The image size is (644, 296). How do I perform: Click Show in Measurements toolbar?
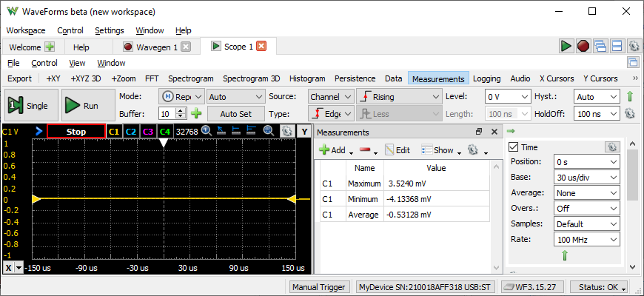pyautogui.click(x=437, y=150)
